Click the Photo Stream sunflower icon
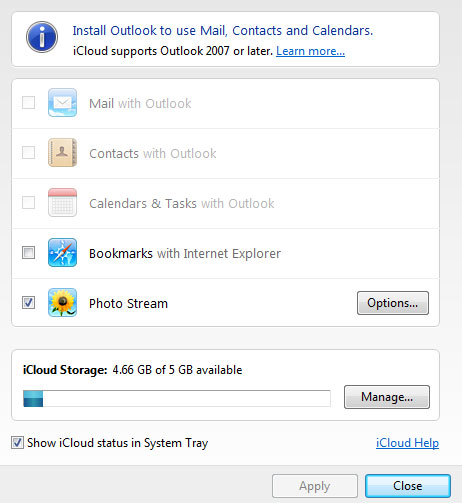The height and width of the screenshot is (503, 462). coord(62,303)
